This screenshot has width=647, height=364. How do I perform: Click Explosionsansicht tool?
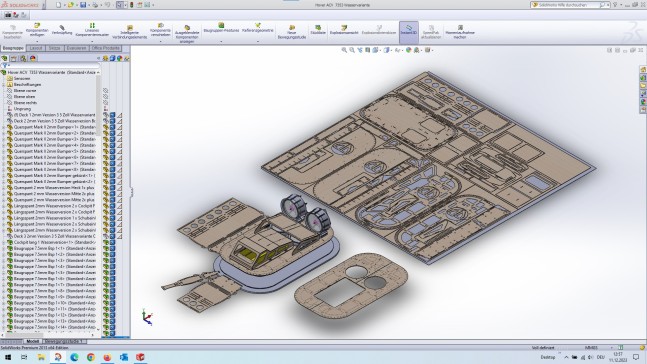tap(344, 30)
